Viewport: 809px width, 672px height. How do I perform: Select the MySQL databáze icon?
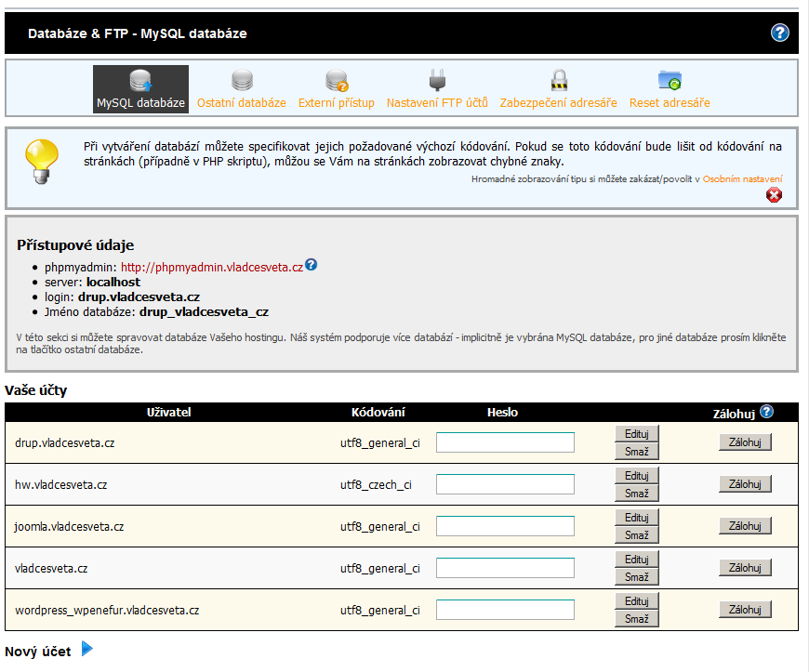click(x=139, y=79)
